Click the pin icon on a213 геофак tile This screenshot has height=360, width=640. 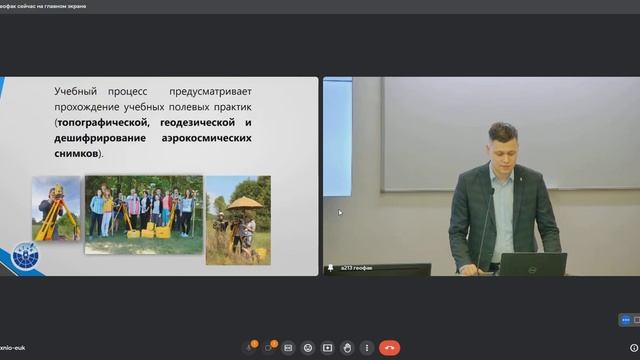331,268
